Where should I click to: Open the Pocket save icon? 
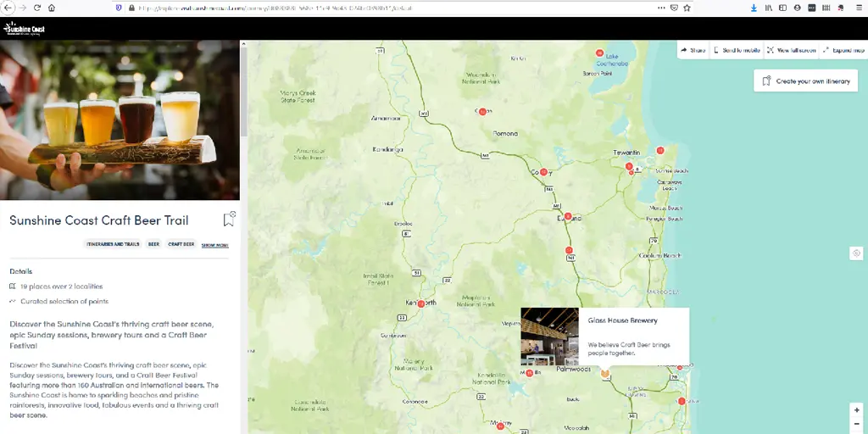tap(674, 8)
